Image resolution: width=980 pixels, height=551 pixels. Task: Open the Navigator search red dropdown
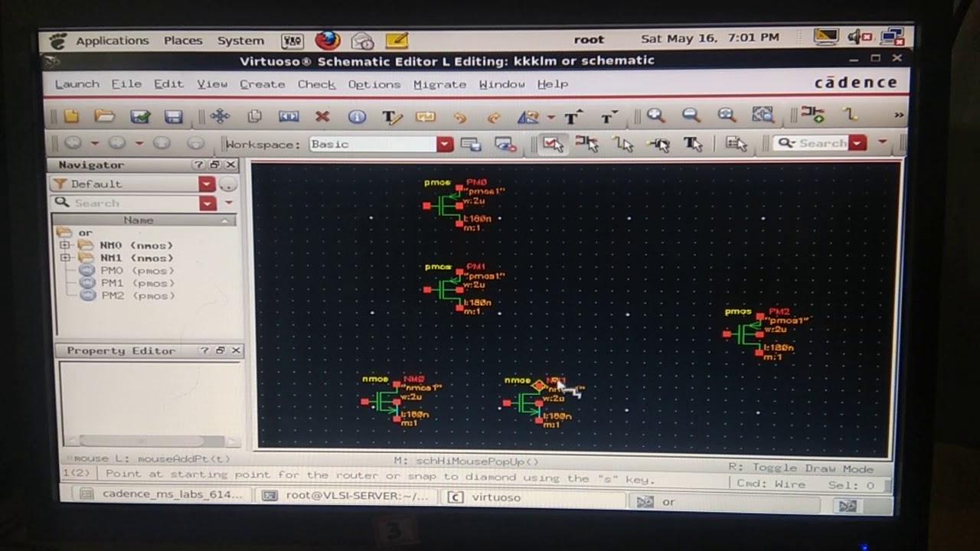pyautogui.click(x=207, y=204)
